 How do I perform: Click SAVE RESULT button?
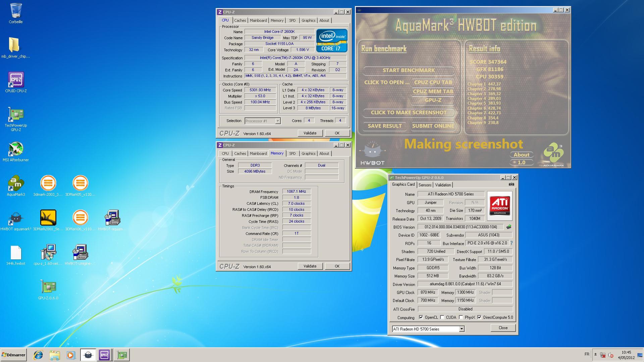point(385,126)
